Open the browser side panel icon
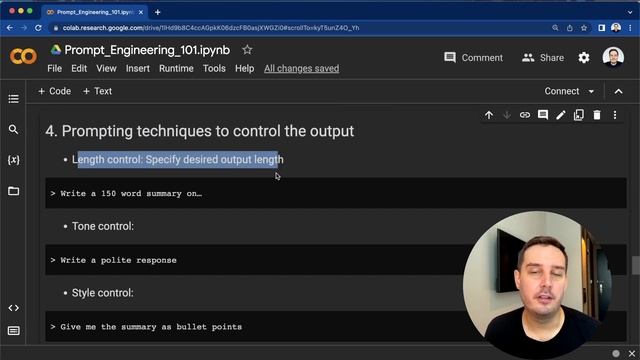This screenshot has width=640, height=360. tap(601, 28)
